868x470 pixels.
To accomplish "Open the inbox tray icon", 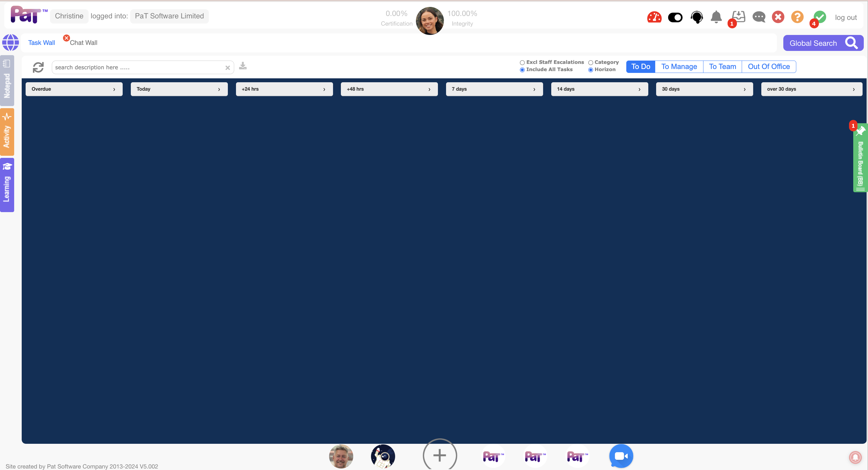I will pyautogui.click(x=738, y=16).
